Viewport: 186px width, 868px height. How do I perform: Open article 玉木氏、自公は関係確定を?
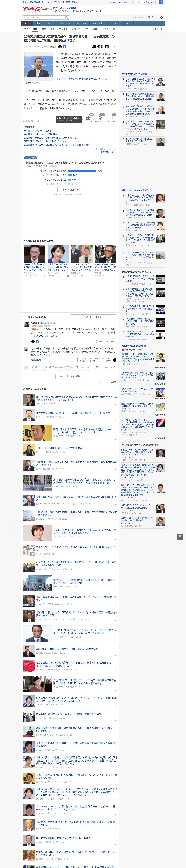(60, 448)
